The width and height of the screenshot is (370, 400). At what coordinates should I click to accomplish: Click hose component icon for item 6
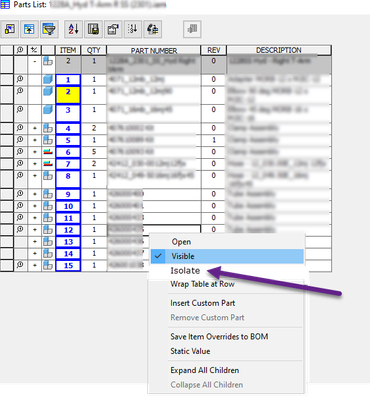(x=48, y=152)
